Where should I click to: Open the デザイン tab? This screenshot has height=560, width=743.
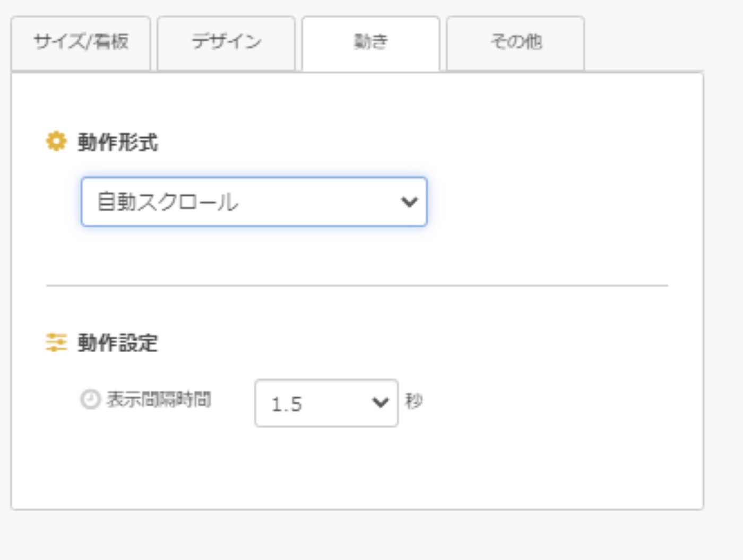click(x=226, y=43)
